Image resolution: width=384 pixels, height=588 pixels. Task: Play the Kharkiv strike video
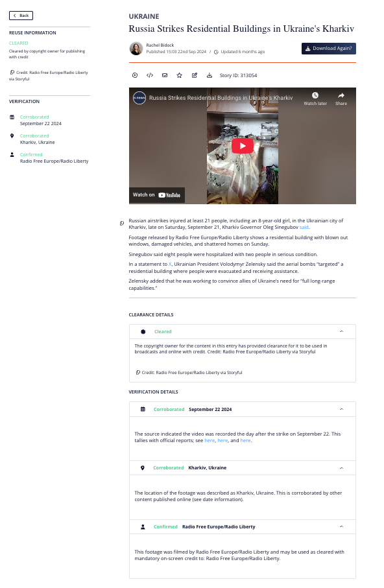[243, 146]
